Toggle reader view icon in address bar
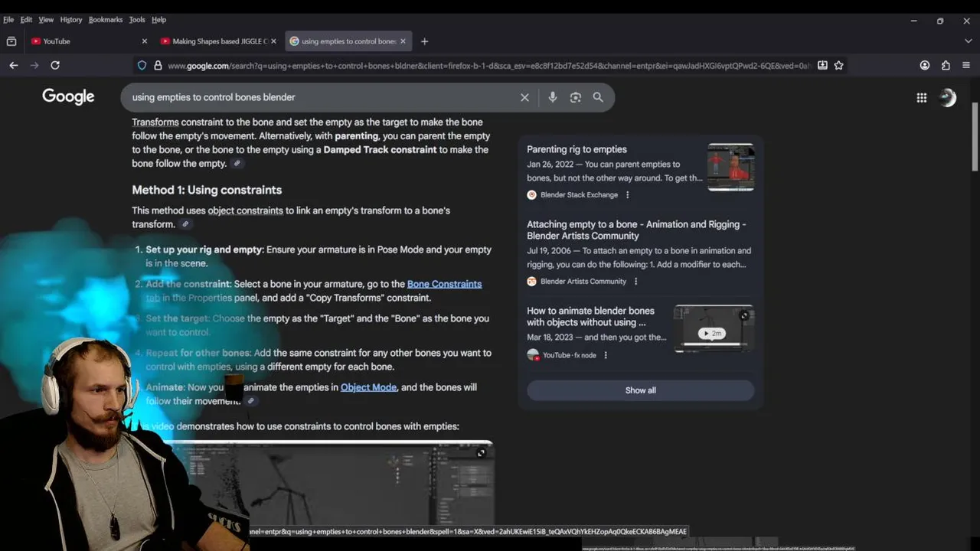The image size is (980, 551). click(x=822, y=66)
